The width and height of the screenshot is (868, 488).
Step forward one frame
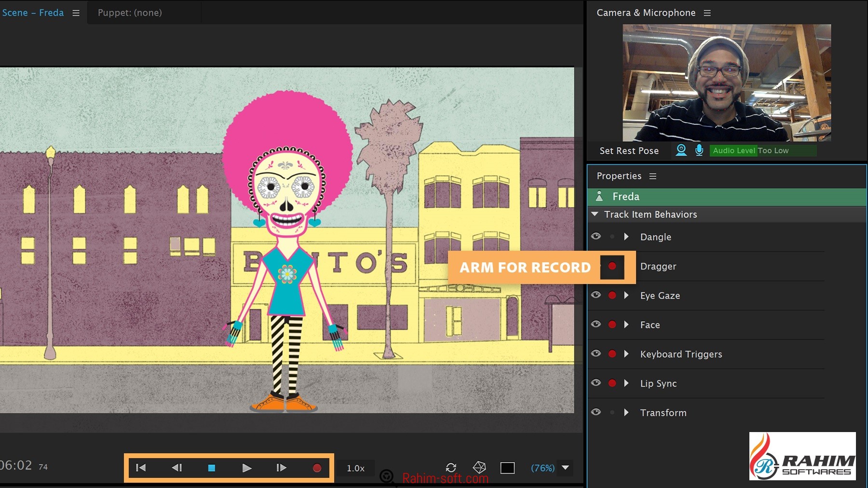click(281, 468)
